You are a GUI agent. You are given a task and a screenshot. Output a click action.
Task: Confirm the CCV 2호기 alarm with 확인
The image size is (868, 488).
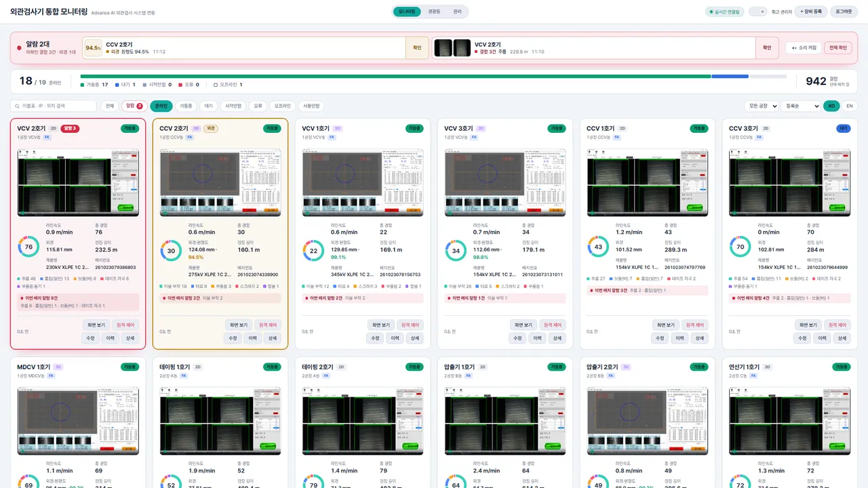click(x=417, y=48)
